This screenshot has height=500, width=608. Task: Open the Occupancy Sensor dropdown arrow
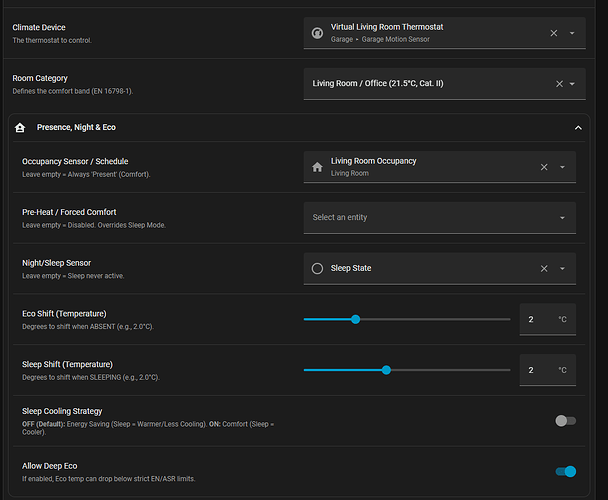(563, 167)
